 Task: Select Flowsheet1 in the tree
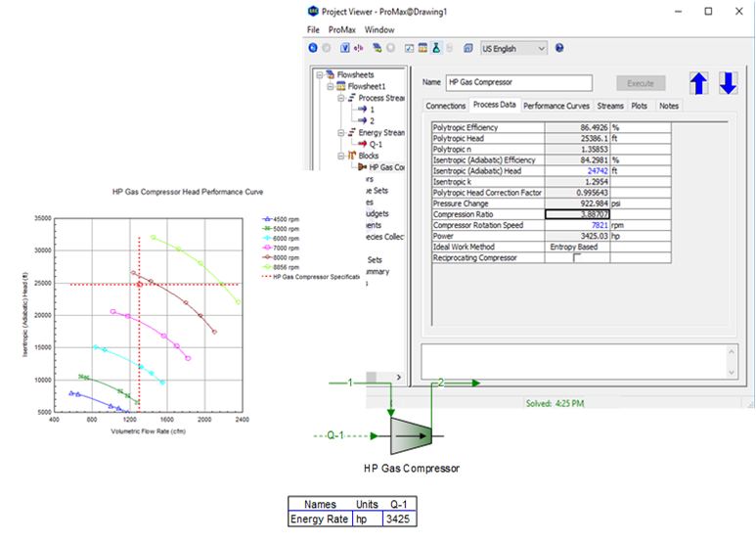(x=367, y=86)
